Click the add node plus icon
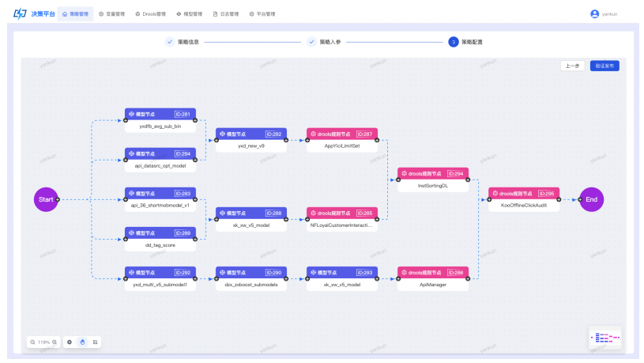644x363 pixels. 70,342
